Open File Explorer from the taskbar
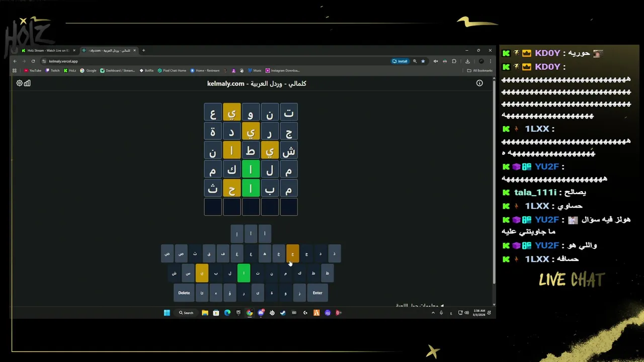The width and height of the screenshot is (644, 362). (x=205, y=313)
